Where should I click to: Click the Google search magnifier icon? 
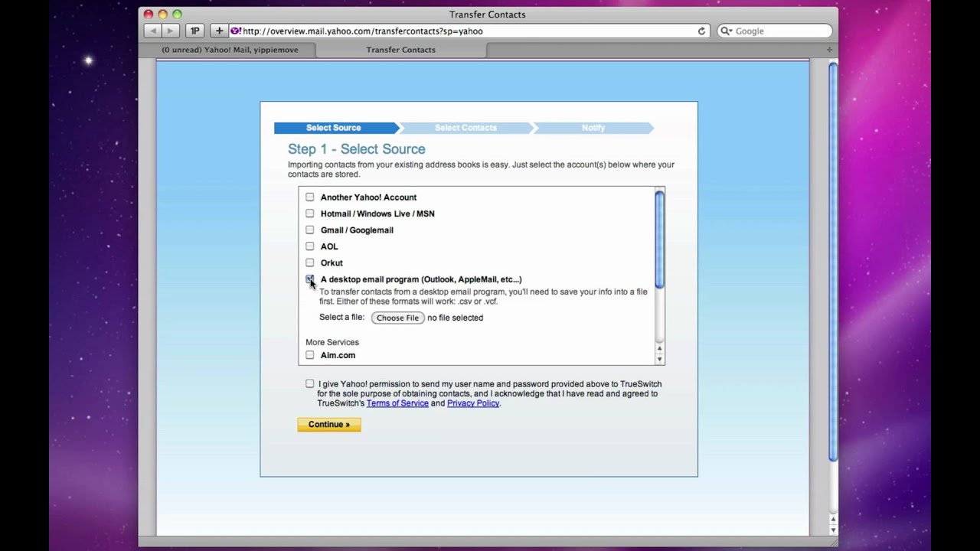click(x=726, y=31)
